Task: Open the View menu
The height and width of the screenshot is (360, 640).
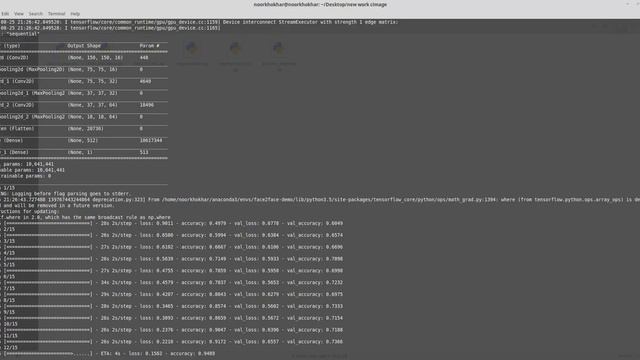Action: 19,13
